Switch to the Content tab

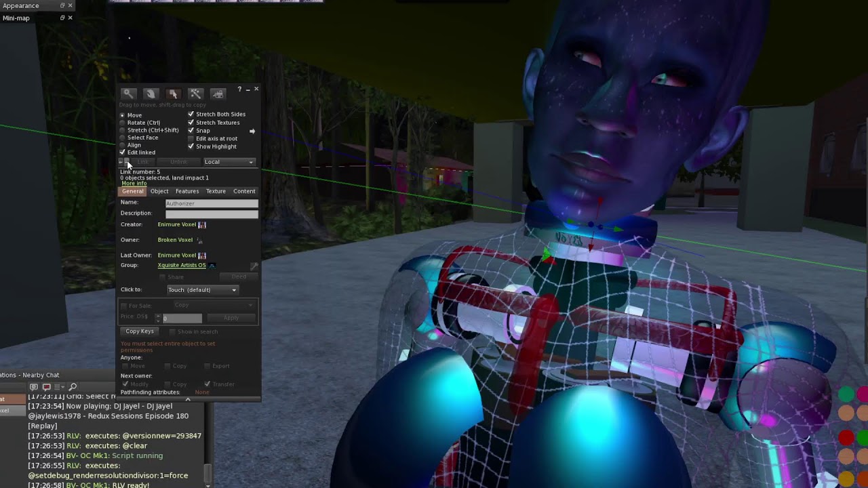click(x=244, y=191)
